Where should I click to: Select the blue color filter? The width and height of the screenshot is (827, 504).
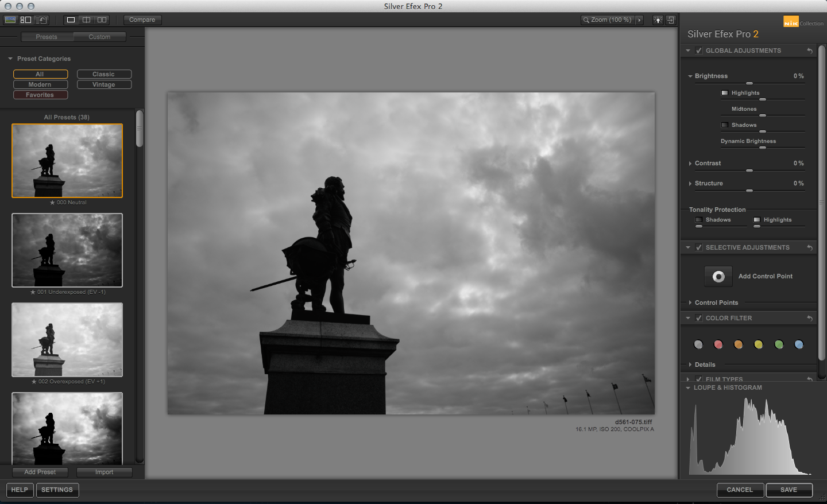point(799,344)
